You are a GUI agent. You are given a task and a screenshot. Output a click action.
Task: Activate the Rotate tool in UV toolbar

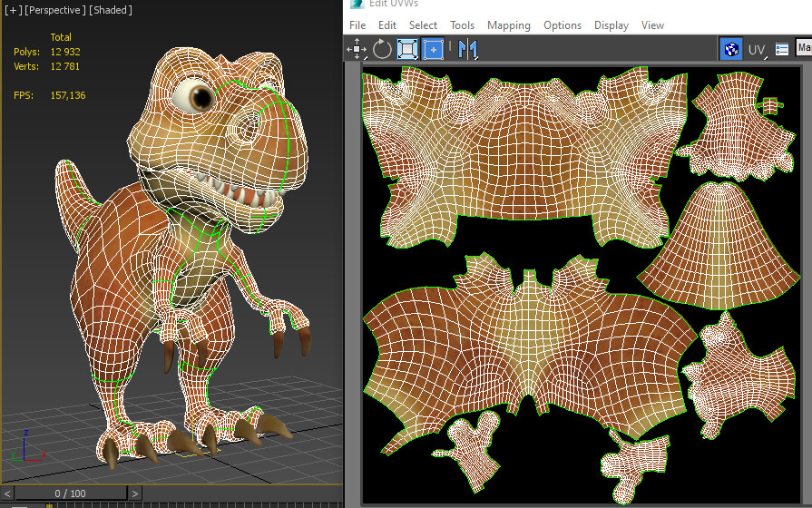pos(382,49)
